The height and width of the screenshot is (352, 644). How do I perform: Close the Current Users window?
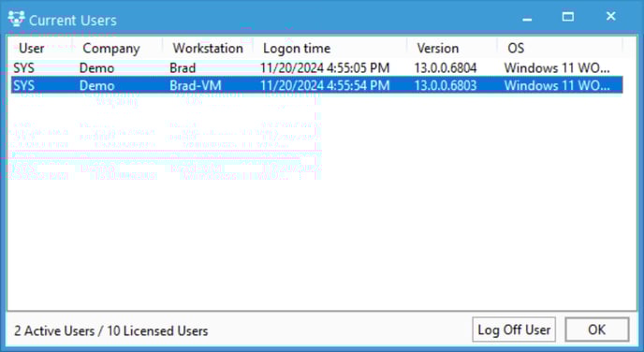click(610, 17)
